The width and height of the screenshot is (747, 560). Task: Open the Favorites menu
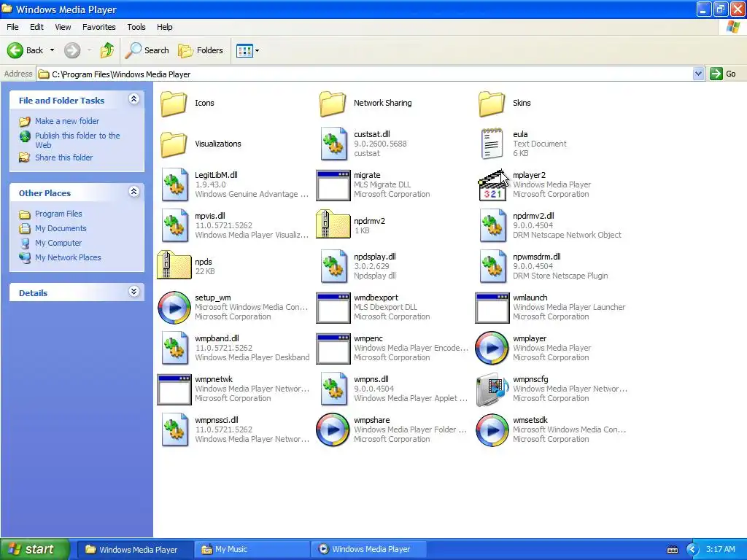[x=99, y=27]
